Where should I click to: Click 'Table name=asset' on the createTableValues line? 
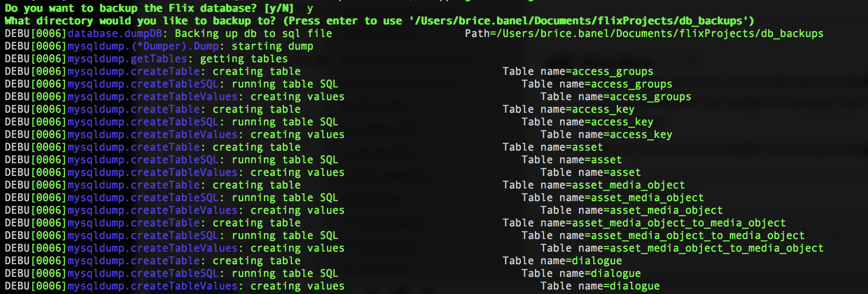[x=590, y=172]
